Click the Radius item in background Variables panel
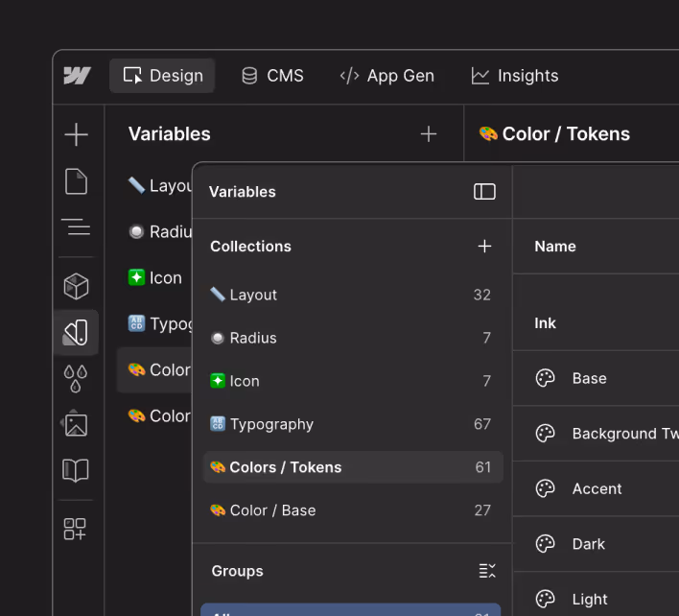The width and height of the screenshot is (679, 616). coord(160,232)
